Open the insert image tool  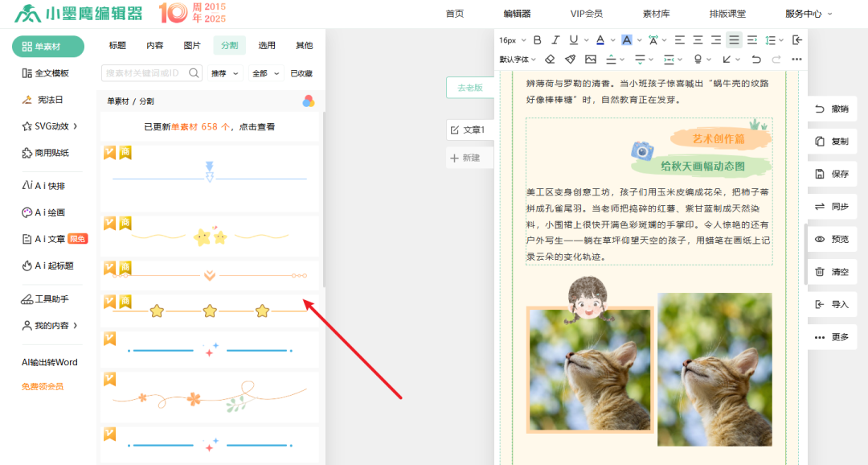589,59
